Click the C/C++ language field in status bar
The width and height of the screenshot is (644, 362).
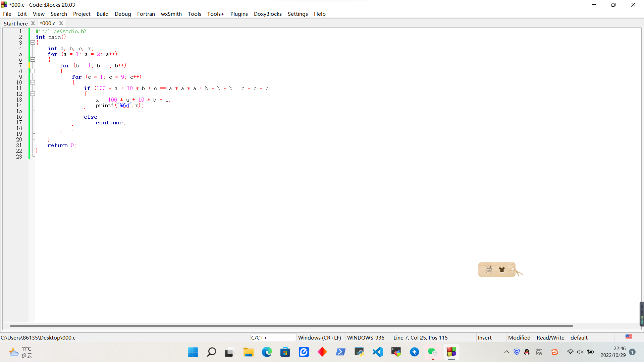click(x=273, y=338)
